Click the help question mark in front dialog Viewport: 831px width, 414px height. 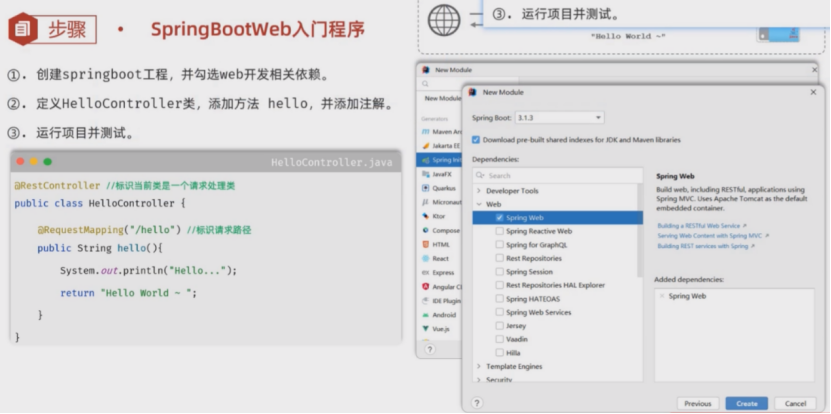[x=477, y=403]
